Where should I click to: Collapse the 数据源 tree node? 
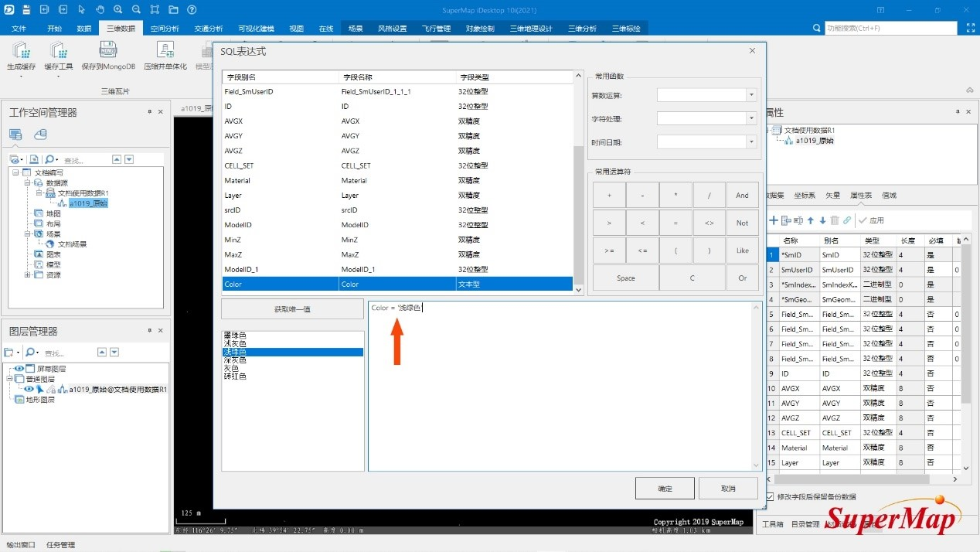pos(28,182)
